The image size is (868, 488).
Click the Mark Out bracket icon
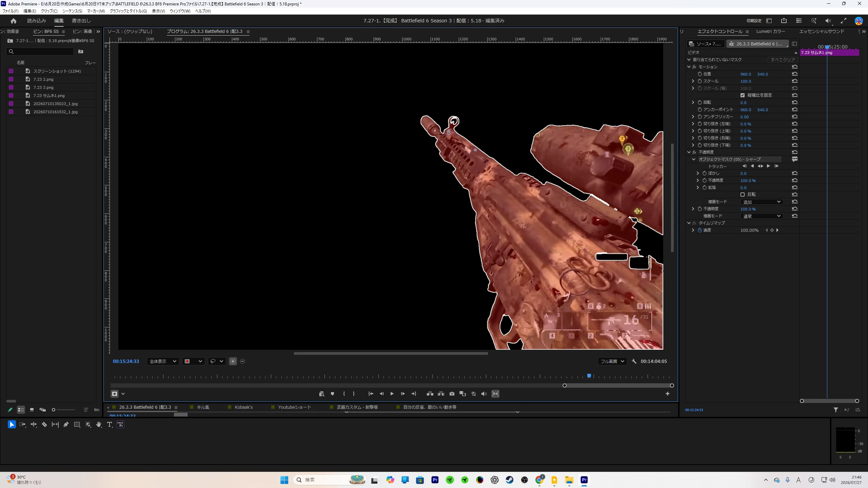tap(354, 394)
